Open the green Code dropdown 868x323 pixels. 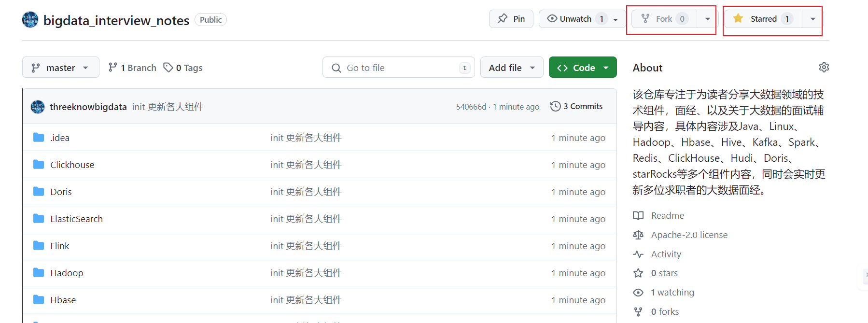583,68
